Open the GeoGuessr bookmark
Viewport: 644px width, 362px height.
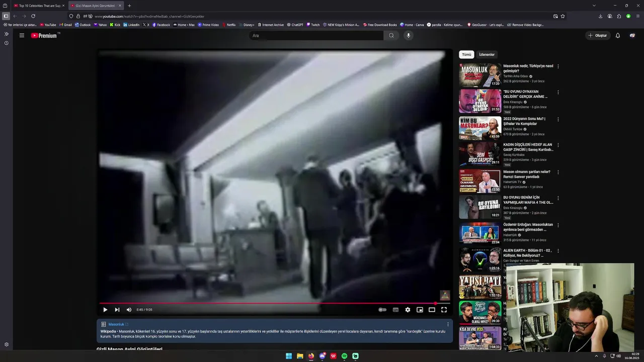(x=486, y=25)
